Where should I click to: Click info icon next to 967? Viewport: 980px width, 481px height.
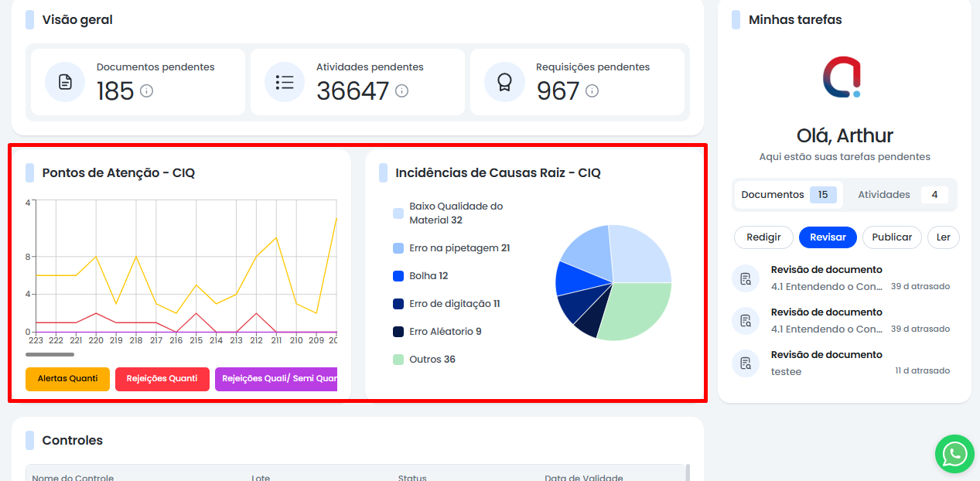(592, 91)
